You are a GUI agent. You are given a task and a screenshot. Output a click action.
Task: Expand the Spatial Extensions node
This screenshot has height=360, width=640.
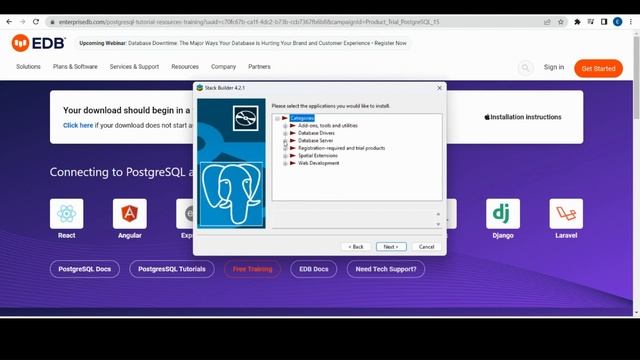[285, 156]
